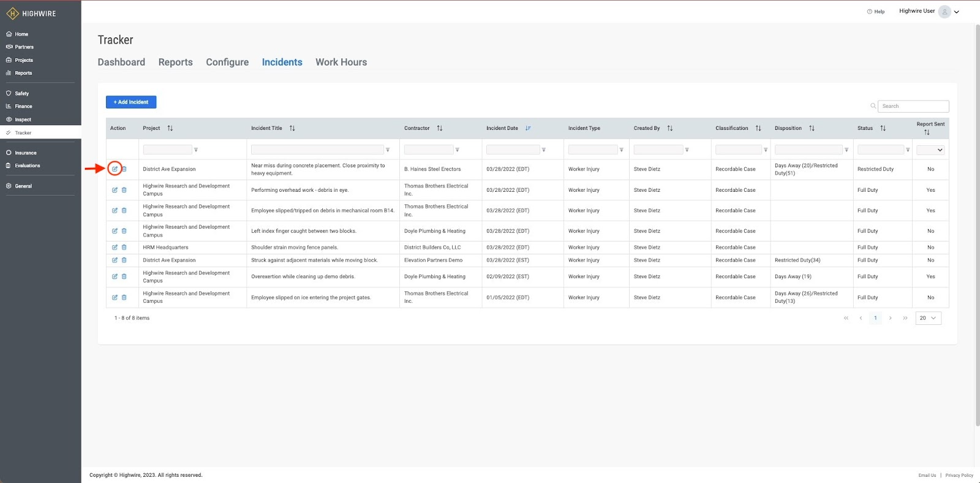Click the Highwire logo
The width and height of the screenshot is (980, 483).
[x=31, y=13]
